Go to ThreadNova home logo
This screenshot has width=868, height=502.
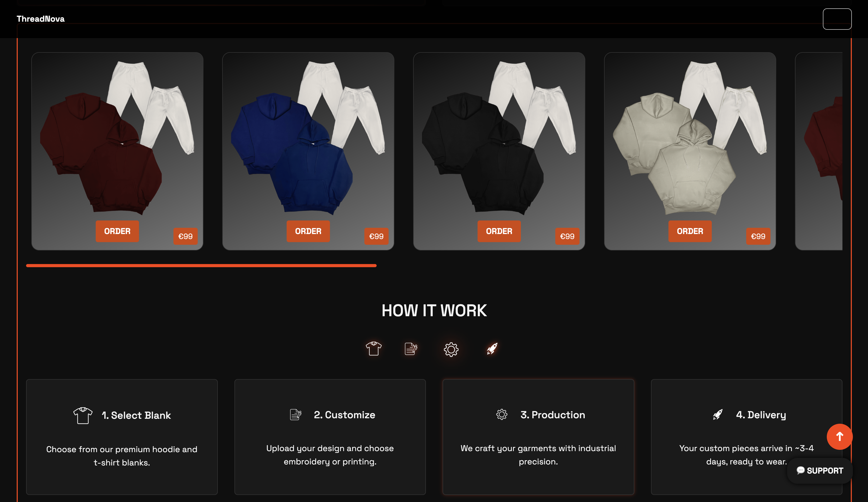point(41,19)
